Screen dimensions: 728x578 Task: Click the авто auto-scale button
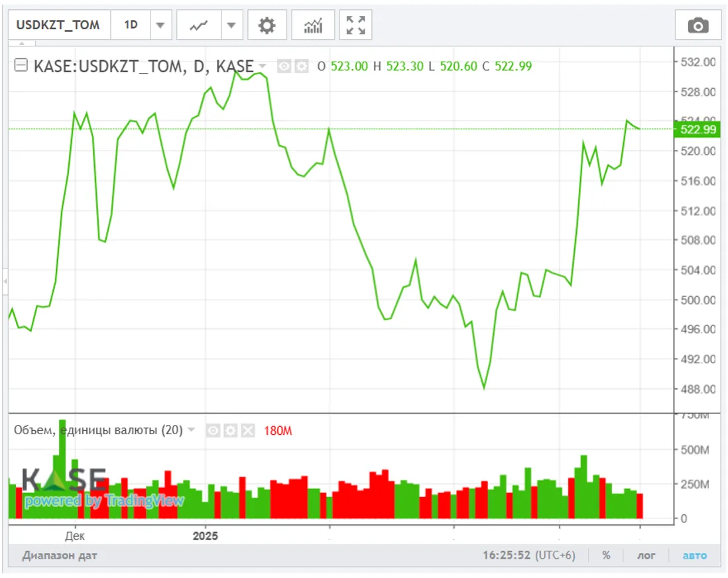[695, 555]
